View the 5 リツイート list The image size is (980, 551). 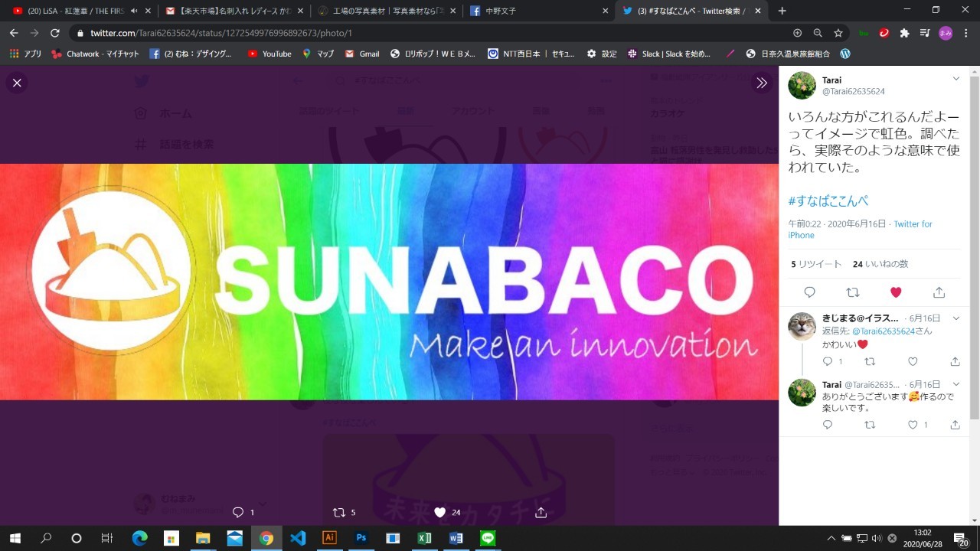[816, 264]
